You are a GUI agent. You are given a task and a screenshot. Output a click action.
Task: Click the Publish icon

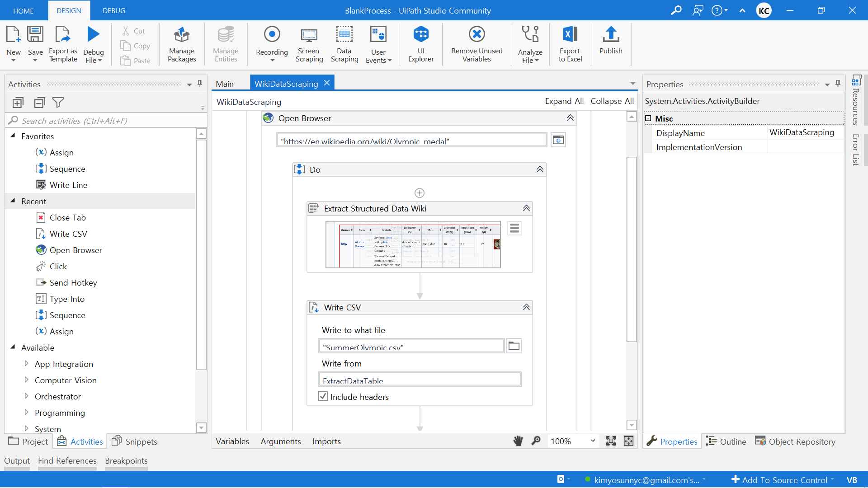[611, 41]
